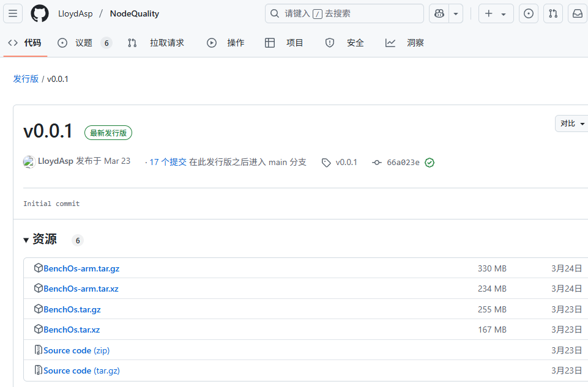The height and width of the screenshot is (387, 588).
Task: View your pull requests icon in header
Action: point(553,13)
